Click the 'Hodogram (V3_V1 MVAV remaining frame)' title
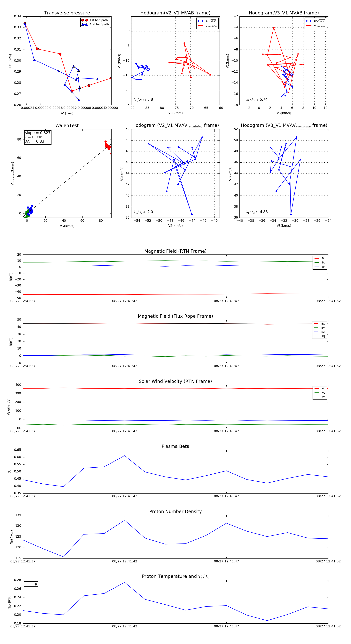The height and width of the screenshot is (644, 351). pos(284,125)
